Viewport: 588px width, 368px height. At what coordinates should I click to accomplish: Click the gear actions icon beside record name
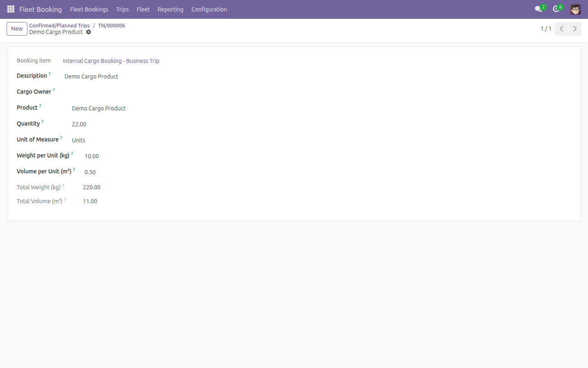click(x=89, y=32)
